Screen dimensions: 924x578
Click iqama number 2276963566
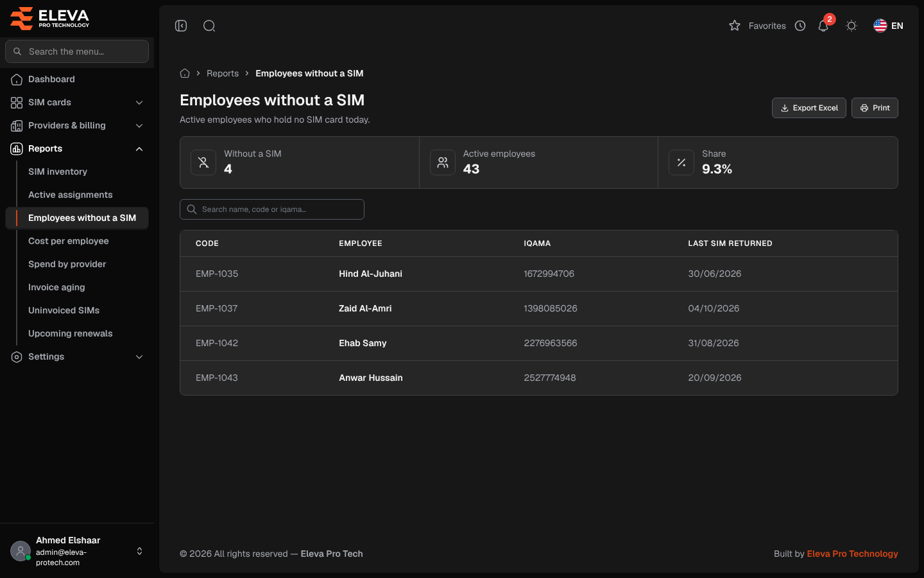551,343
